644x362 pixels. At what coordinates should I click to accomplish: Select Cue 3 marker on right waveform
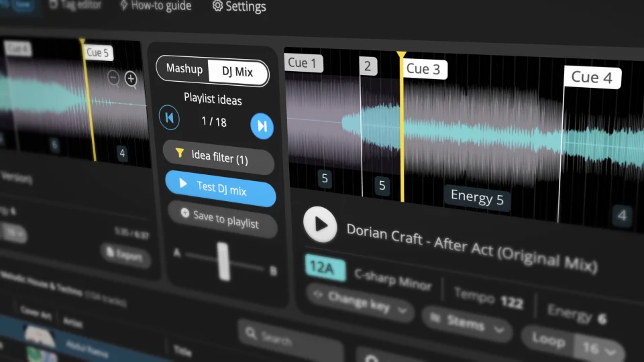(x=424, y=69)
